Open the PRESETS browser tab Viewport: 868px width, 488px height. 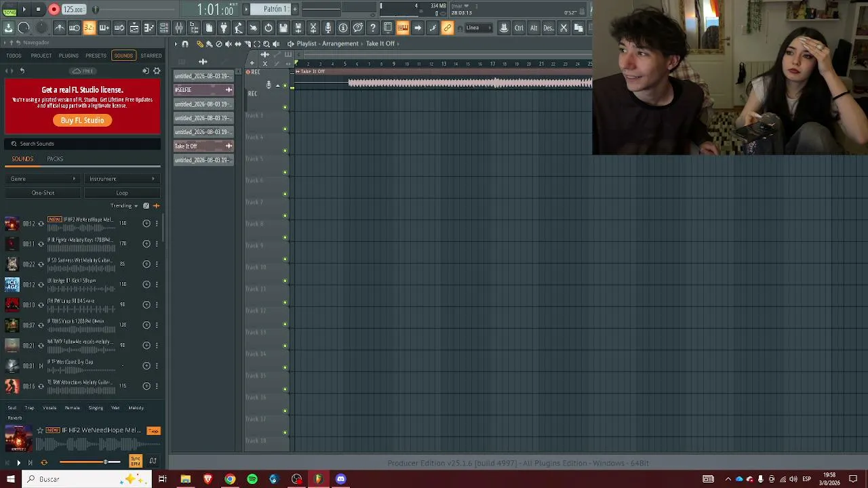coord(96,56)
